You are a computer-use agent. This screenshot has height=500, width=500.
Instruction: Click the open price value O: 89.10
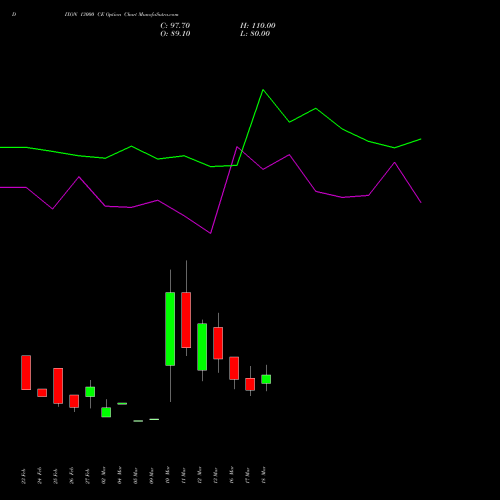click(175, 34)
